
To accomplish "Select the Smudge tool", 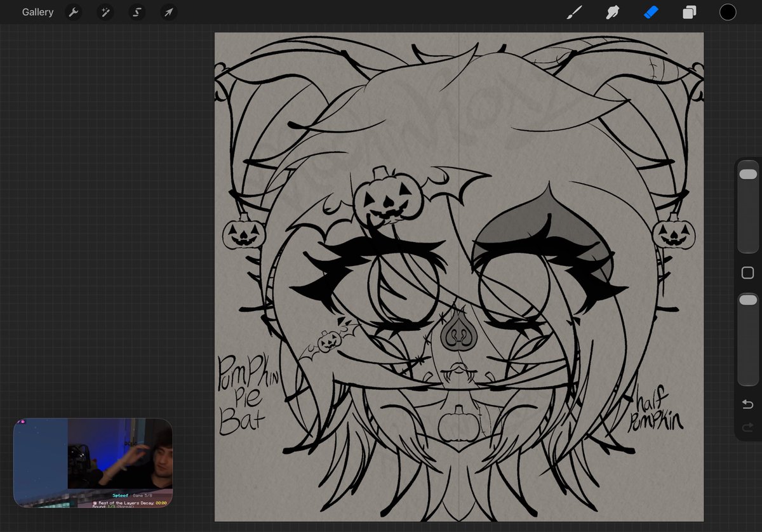I will [x=613, y=12].
